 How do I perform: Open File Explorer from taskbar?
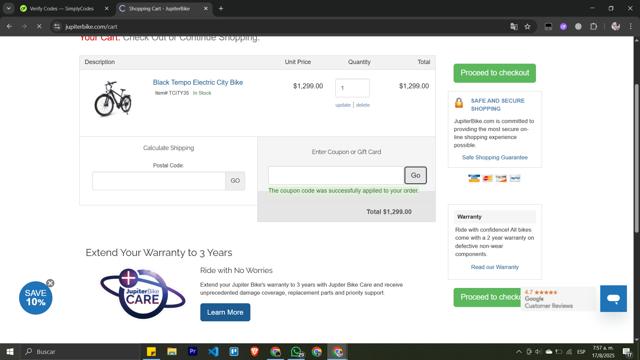[x=172, y=351]
